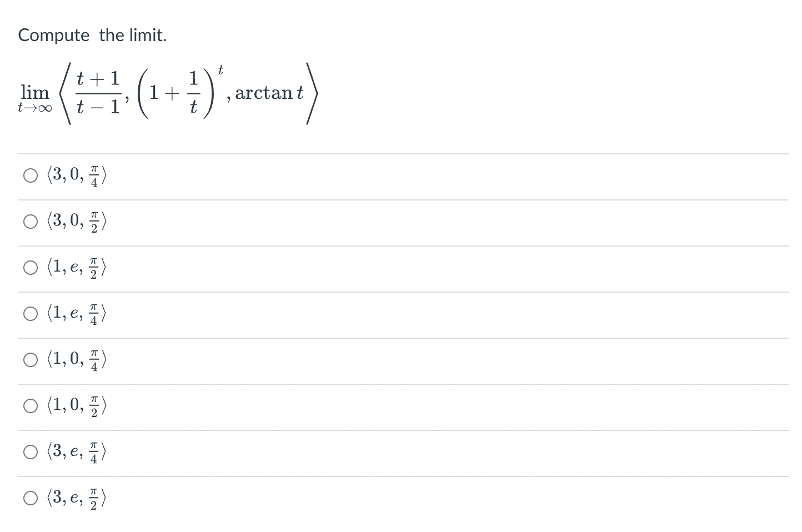
Task: Click the answer label ⟨3, e, π/2⟩
Action: coord(74,498)
